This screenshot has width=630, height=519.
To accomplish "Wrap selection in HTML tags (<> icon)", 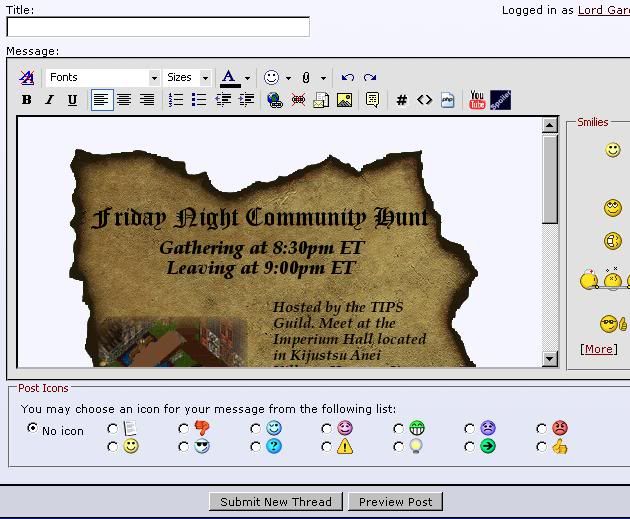I will (424, 99).
